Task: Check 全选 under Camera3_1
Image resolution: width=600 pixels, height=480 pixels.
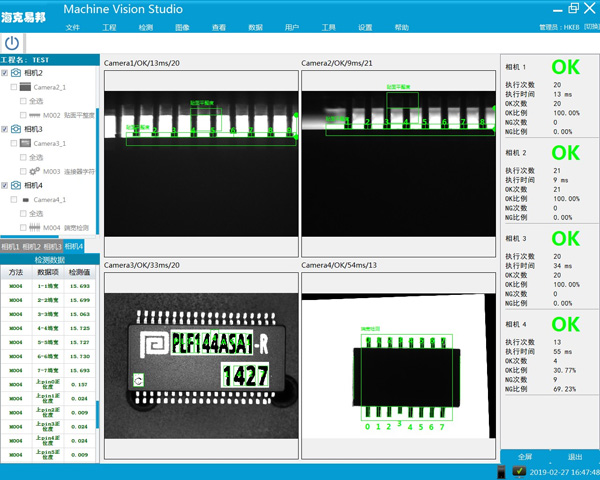Action: [x=24, y=157]
